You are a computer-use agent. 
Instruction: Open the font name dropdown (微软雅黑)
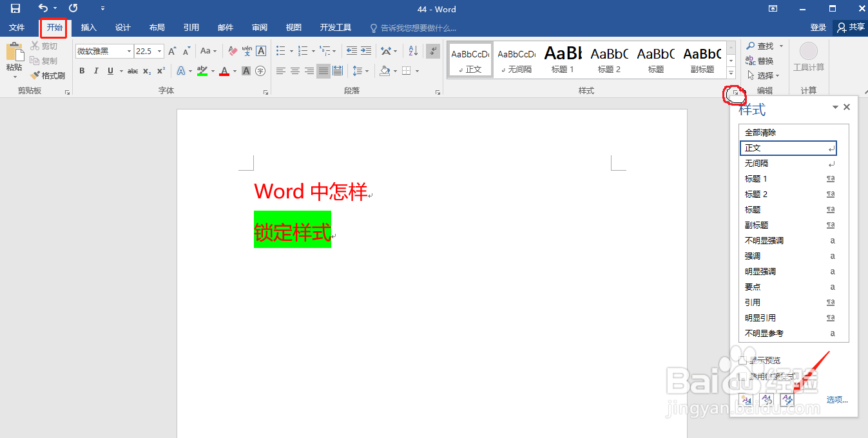[x=130, y=51]
